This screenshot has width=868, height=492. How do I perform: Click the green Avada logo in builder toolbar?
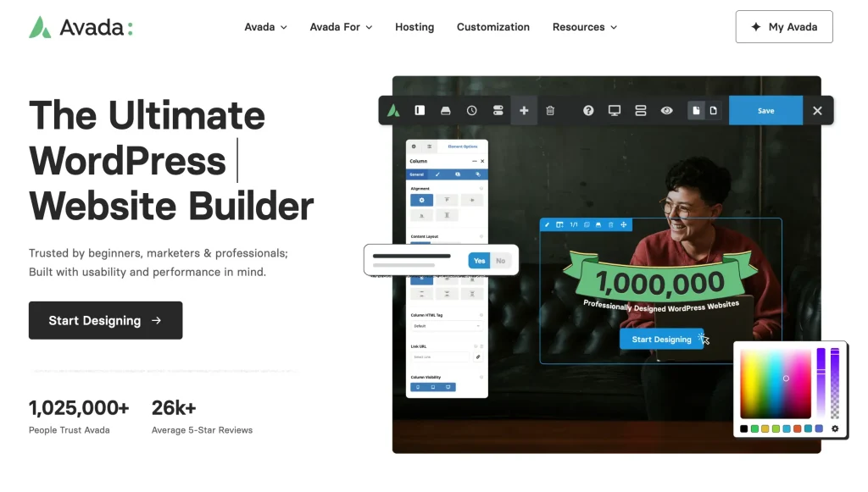[393, 110]
